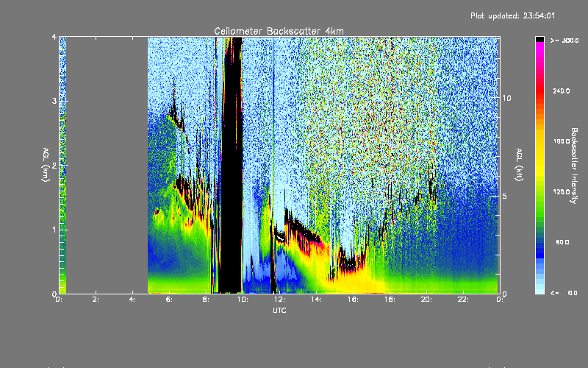This screenshot has height=368, width=588.
Task: Click the 22: tick label on the time axis
Action: click(x=463, y=300)
